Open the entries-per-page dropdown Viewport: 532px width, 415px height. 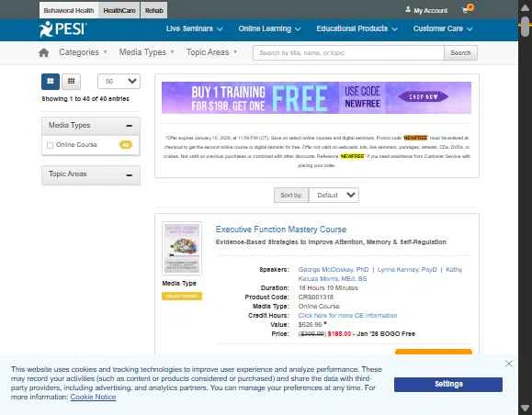pyautogui.click(x=119, y=82)
